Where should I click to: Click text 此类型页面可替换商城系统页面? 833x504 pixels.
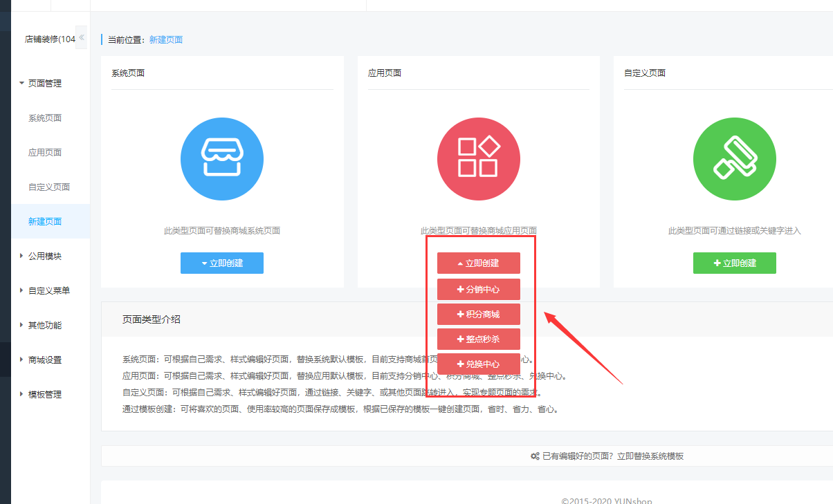[222, 231]
